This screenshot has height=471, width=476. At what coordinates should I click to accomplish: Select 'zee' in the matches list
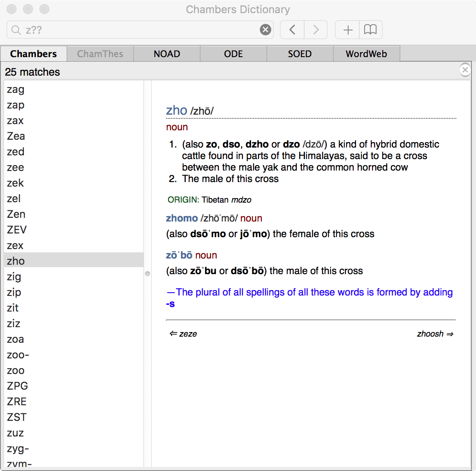coord(74,167)
